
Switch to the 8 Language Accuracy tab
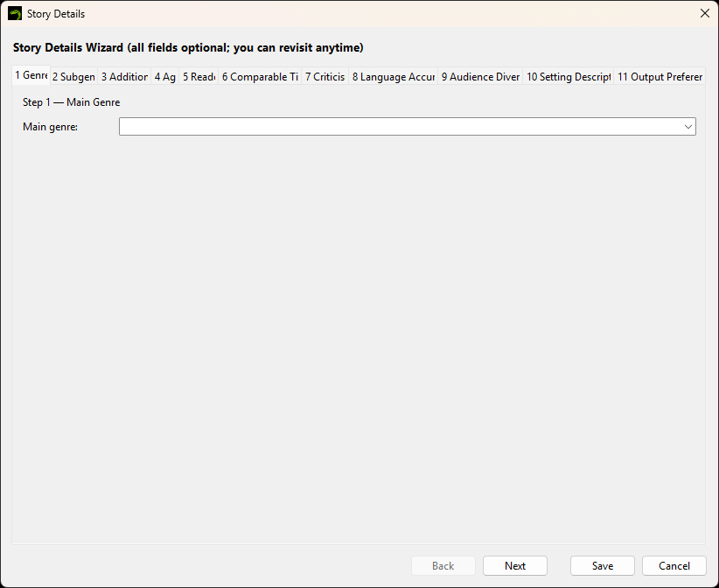tap(393, 76)
